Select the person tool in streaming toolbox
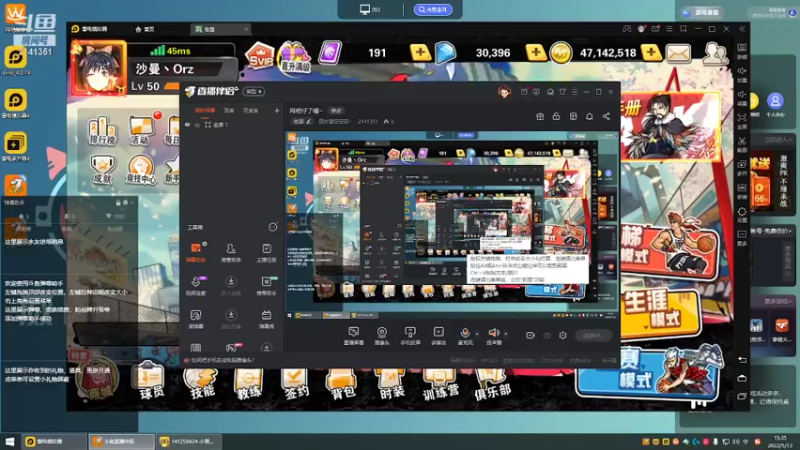The image size is (800, 450). coord(231,252)
